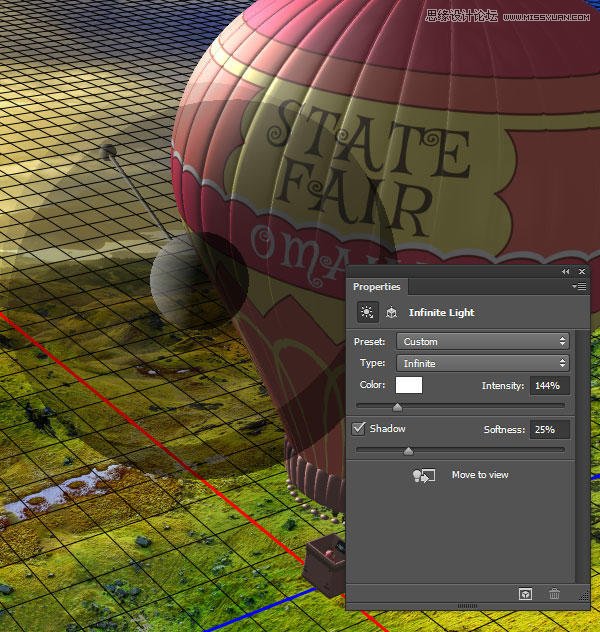Open the Properties panel flyout menu

click(579, 286)
